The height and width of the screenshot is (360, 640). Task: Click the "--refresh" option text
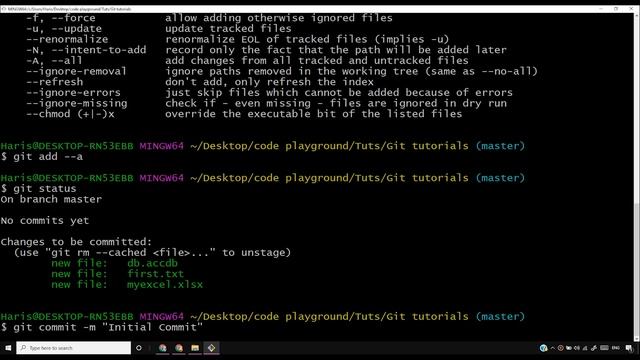point(55,82)
